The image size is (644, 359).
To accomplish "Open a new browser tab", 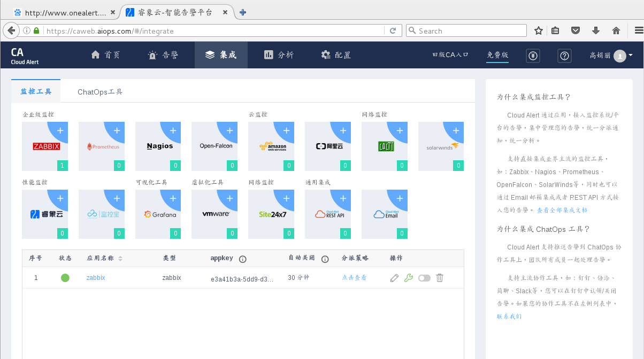I will (x=243, y=12).
